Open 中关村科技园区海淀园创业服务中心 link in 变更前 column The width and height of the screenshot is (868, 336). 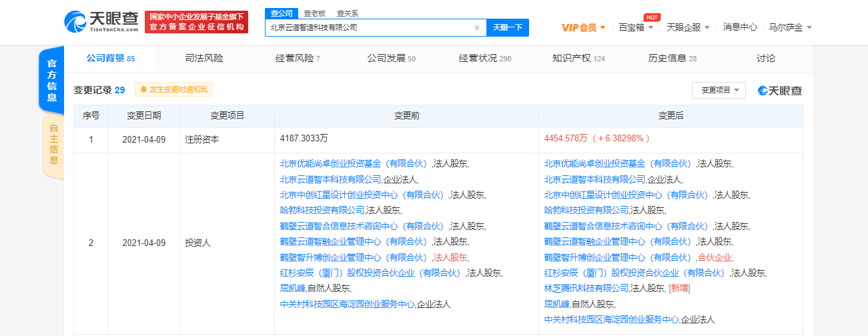[347, 304]
